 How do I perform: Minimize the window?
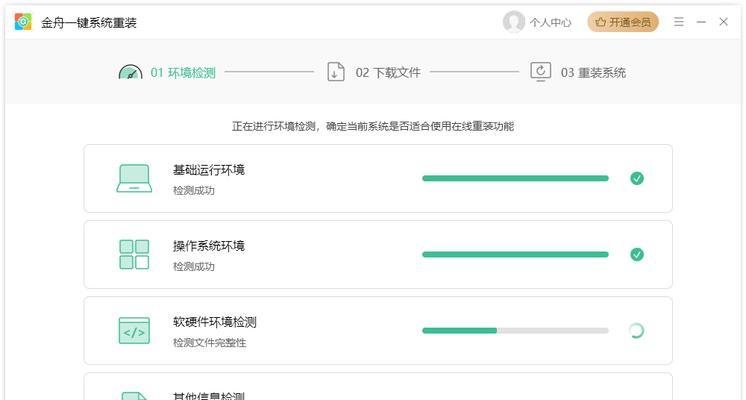point(701,22)
